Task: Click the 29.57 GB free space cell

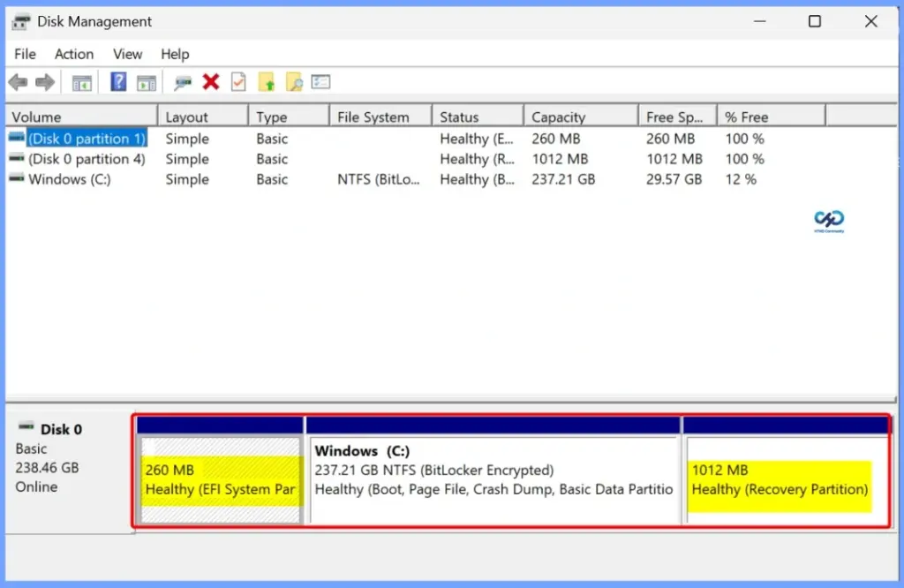Action: [674, 179]
